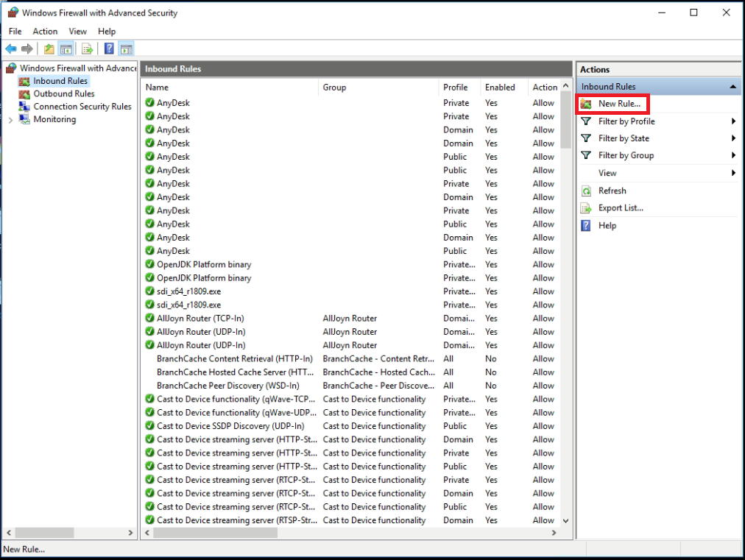This screenshot has width=745, height=560.
Task: Sort rules by the Action column header
Action: tap(545, 88)
